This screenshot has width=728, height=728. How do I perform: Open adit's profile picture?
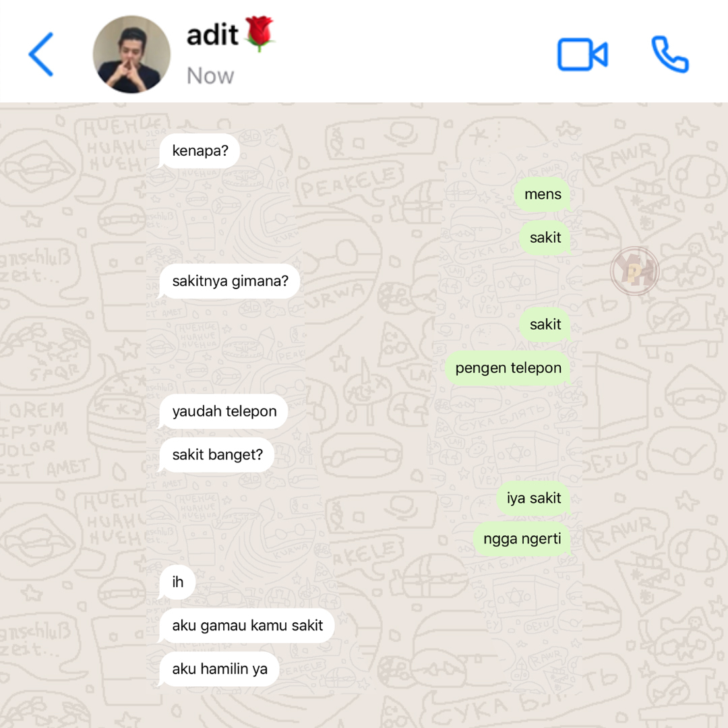[132, 55]
